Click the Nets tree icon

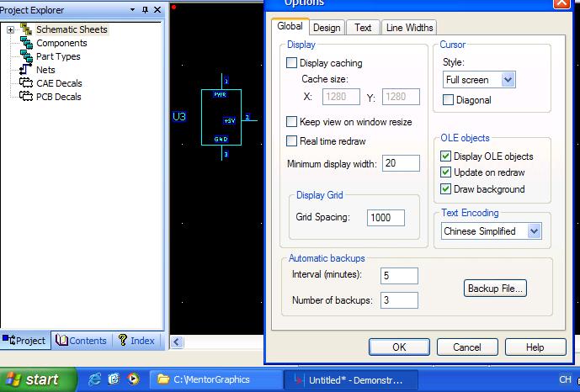point(25,70)
